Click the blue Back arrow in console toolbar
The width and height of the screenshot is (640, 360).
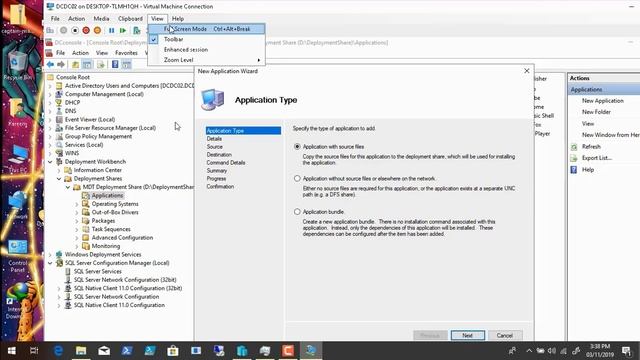[50, 64]
